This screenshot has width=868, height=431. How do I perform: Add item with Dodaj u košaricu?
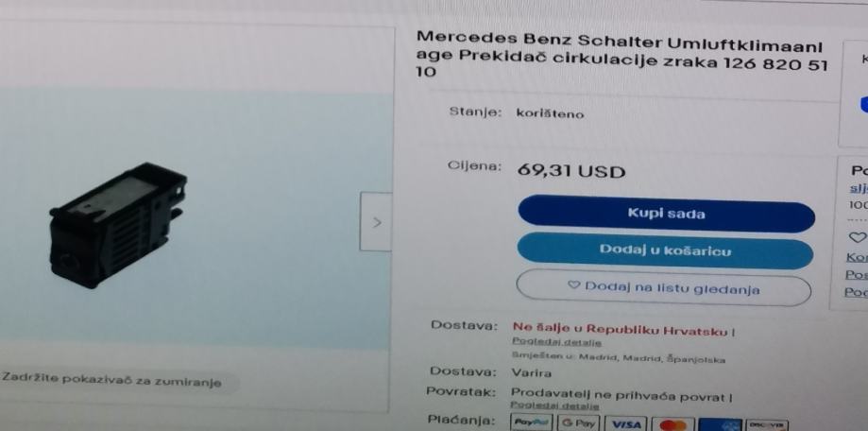click(x=665, y=250)
